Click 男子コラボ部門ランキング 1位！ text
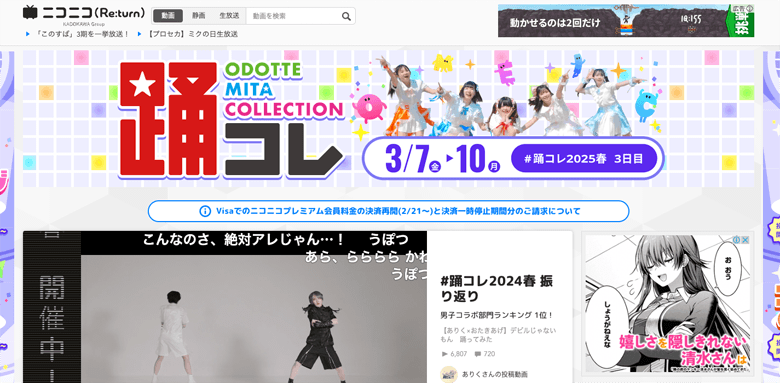Viewport: 780px width, 383px height. point(497,315)
